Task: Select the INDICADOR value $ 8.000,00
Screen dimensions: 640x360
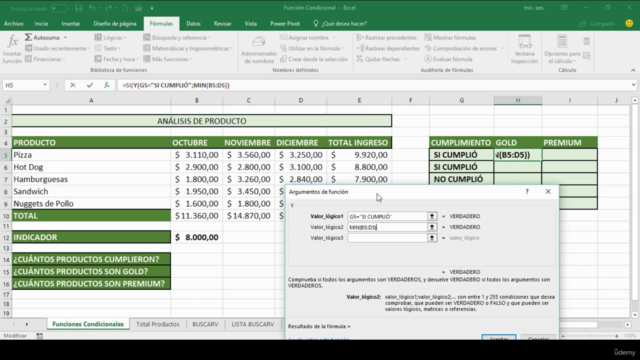Action: pos(197,237)
